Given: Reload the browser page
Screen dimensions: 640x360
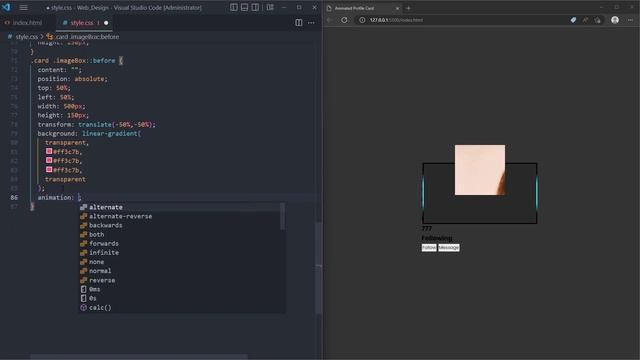Looking at the screenshot, I should [x=344, y=20].
